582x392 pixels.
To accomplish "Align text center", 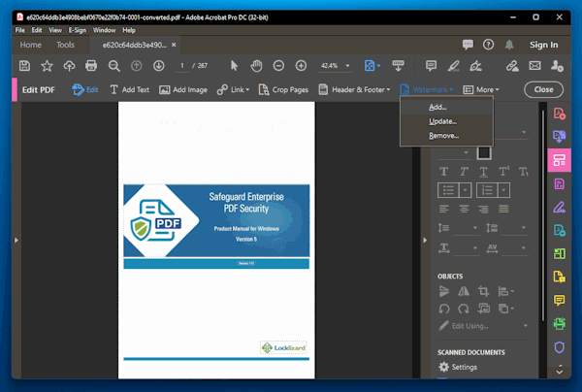I will pyautogui.click(x=464, y=209).
